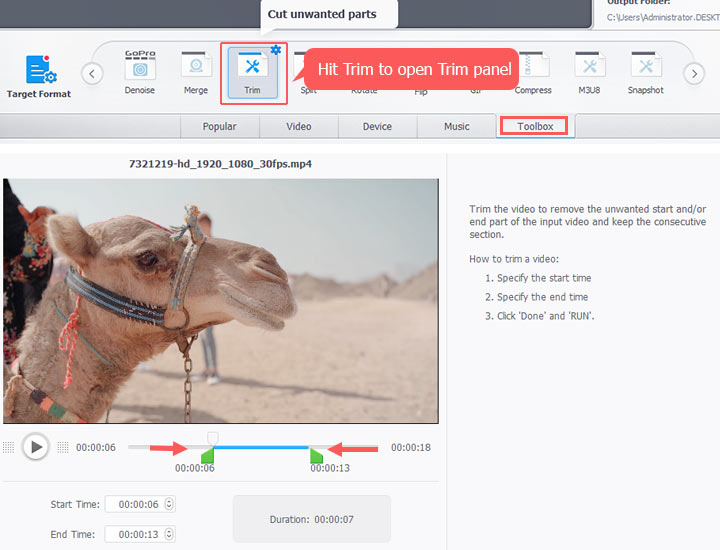Adjust the End Time stepper arrows
This screenshot has height=550, width=720.
point(169,534)
